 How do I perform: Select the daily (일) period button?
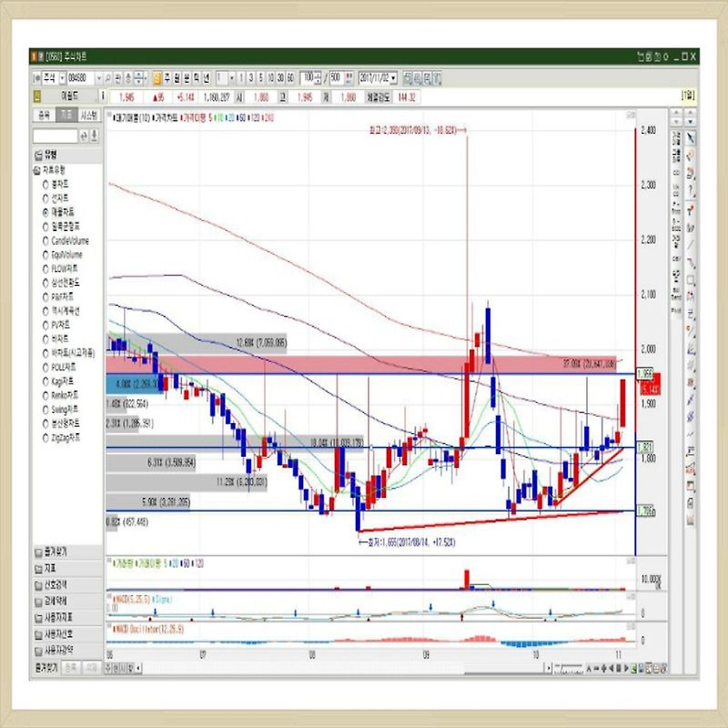(157, 78)
